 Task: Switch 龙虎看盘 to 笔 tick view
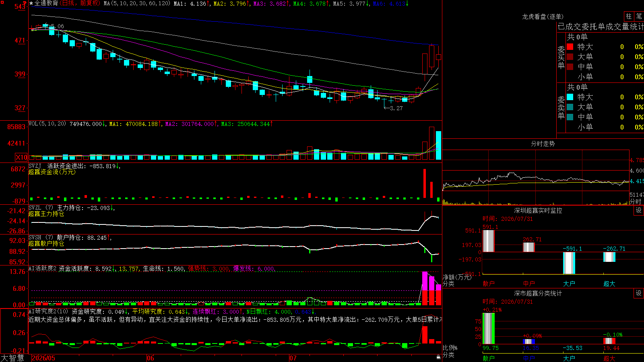pyautogui.click(x=639, y=16)
